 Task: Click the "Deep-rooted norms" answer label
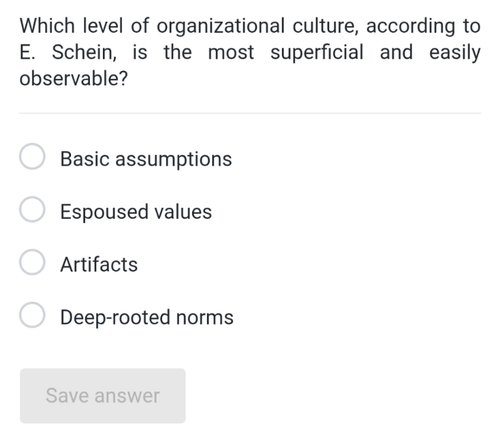147,317
